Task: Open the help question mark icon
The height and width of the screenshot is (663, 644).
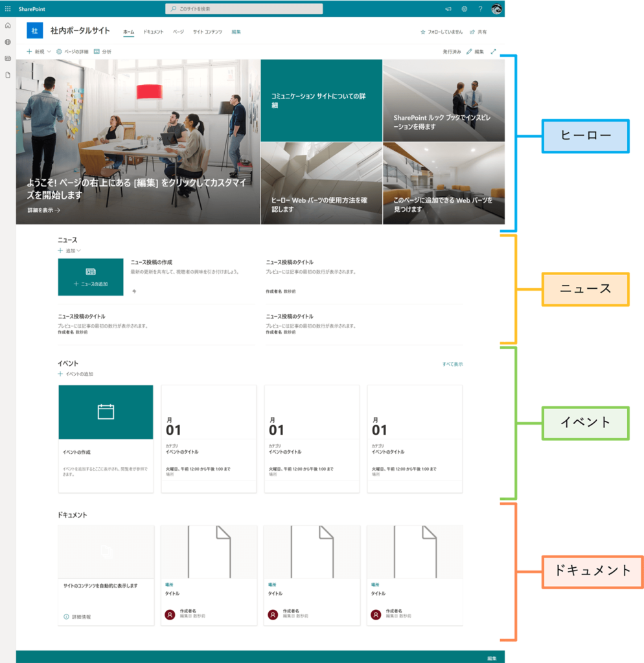Action: click(x=480, y=9)
